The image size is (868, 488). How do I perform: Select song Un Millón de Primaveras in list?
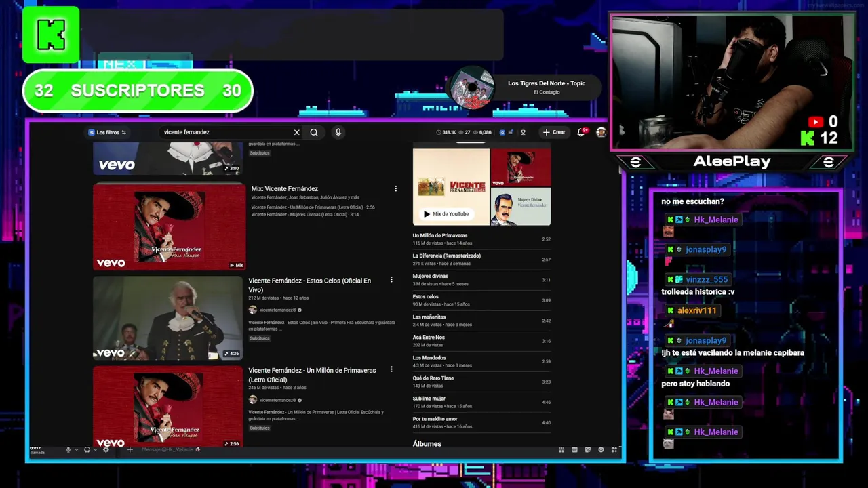(x=481, y=239)
